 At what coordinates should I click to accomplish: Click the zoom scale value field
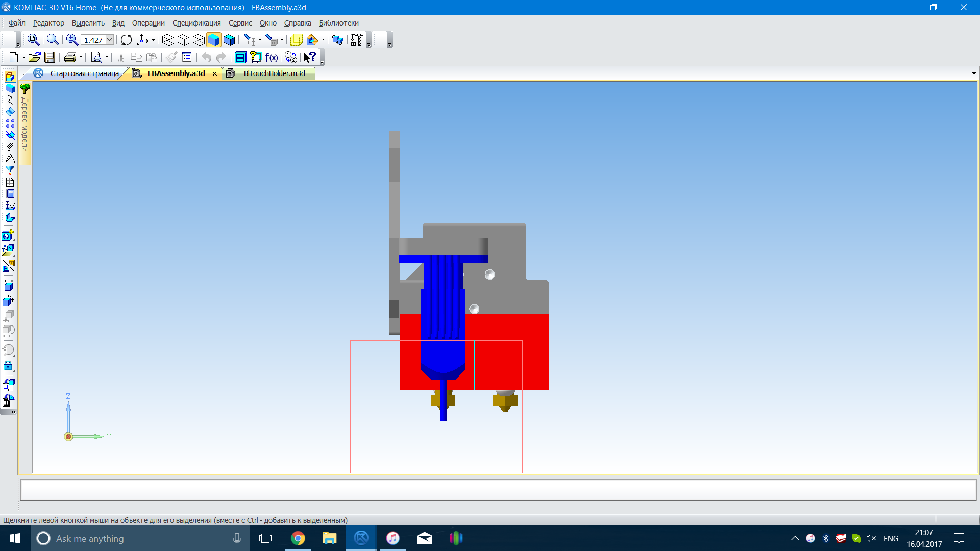tap(93, 40)
